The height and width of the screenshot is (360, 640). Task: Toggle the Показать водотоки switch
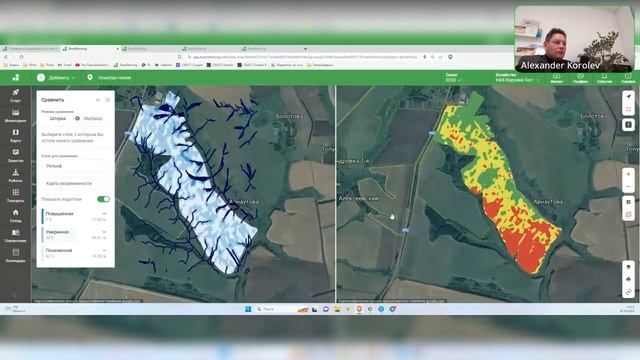pyautogui.click(x=103, y=199)
